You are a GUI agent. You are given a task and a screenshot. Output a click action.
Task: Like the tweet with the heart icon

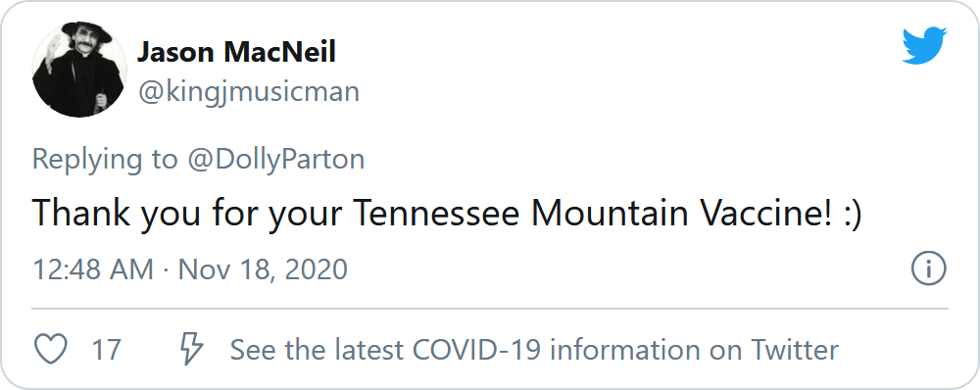50,350
